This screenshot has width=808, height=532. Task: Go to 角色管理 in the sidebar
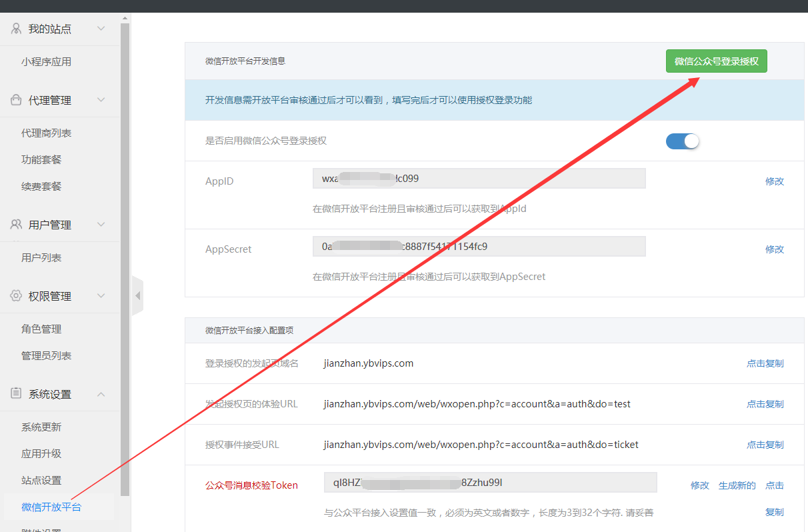41,329
